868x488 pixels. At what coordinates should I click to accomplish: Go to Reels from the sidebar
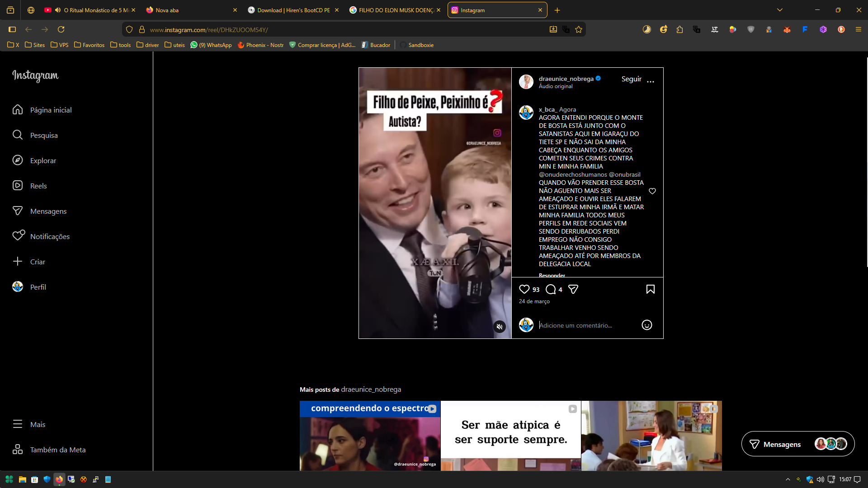click(38, 186)
